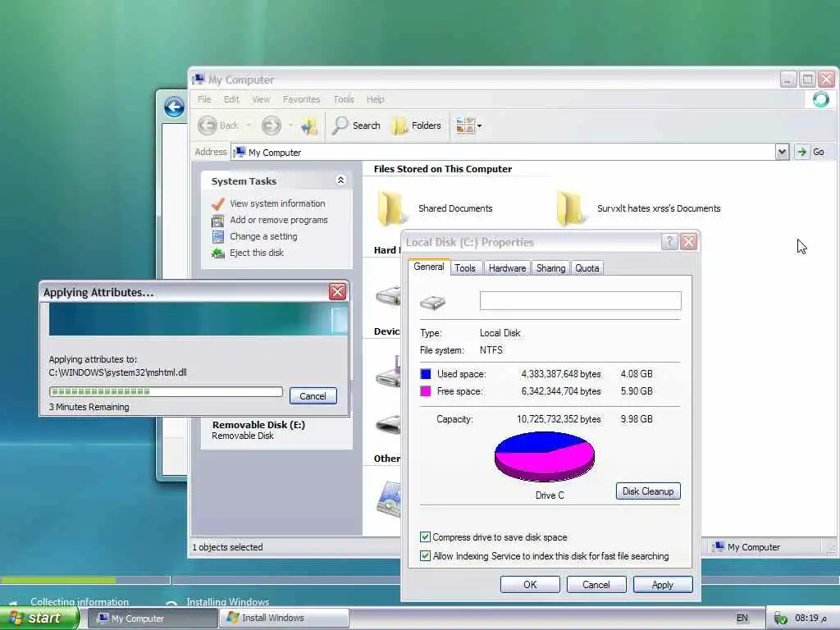Collapse the System Tasks panel

tap(340, 180)
